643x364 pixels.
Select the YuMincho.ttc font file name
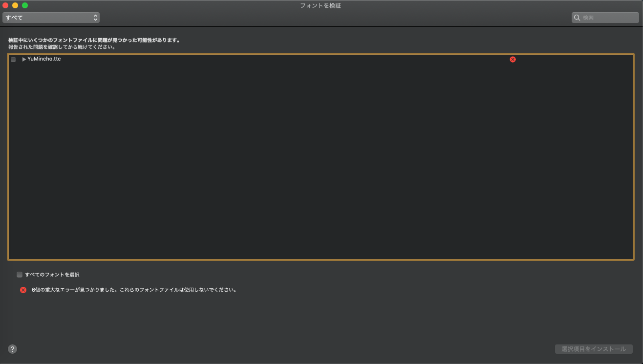tap(44, 59)
